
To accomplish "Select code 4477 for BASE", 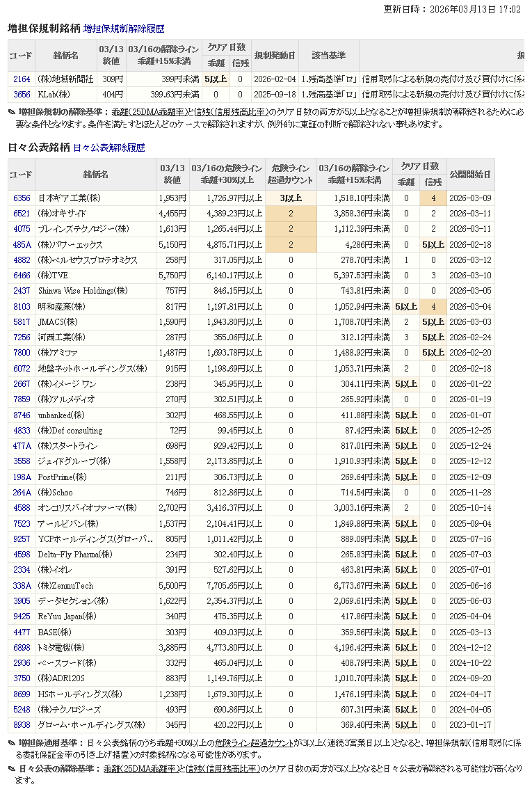I will (22, 632).
